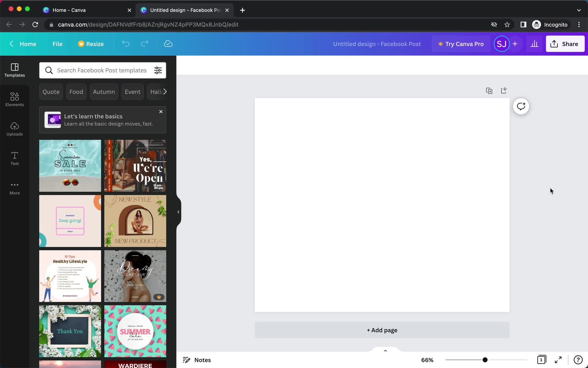Switch to the Untitled design tab
Image resolution: width=588 pixels, height=368 pixels.
pyautogui.click(x=185, y=10)
